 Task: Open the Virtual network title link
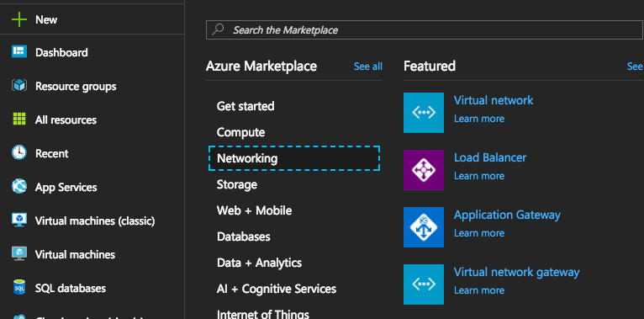point(494,100)
